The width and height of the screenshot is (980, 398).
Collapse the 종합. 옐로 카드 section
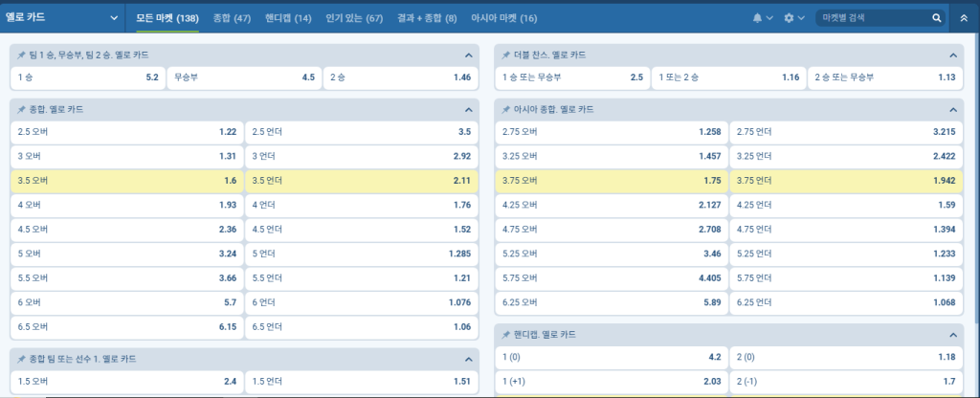pos(468,110)
